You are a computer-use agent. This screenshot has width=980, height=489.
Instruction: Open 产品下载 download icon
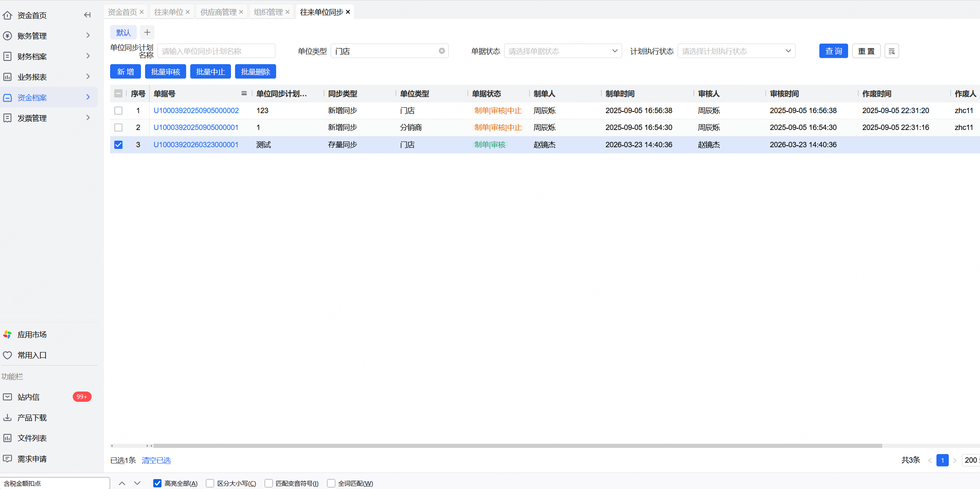click(7, 417)
